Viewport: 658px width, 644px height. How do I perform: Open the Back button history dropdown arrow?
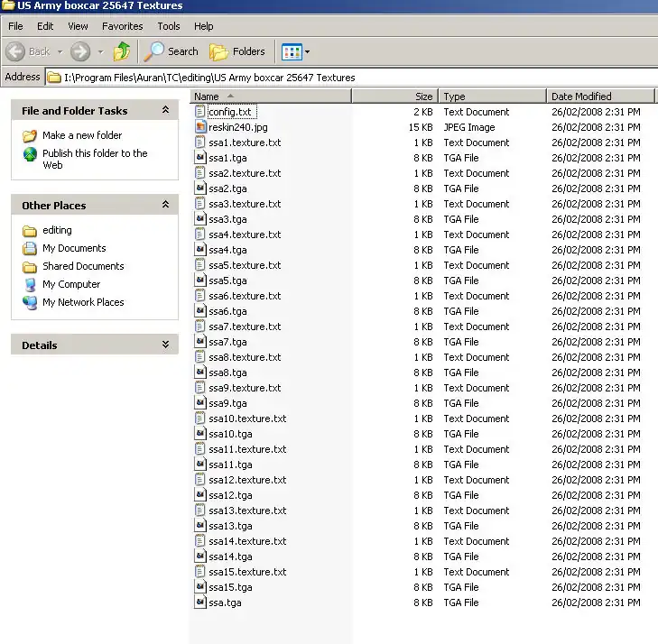(60, 51)
